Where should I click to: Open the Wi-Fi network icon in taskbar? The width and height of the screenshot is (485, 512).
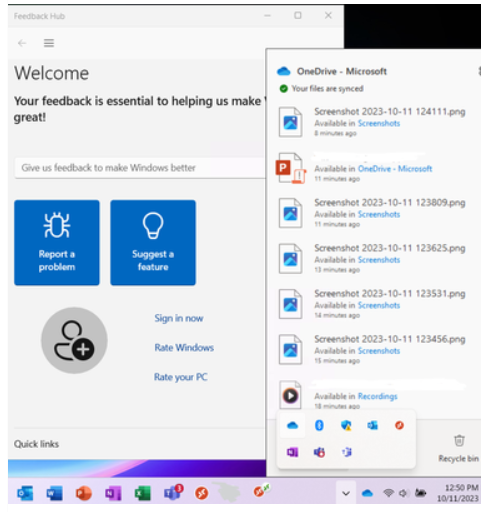point(388,493)
